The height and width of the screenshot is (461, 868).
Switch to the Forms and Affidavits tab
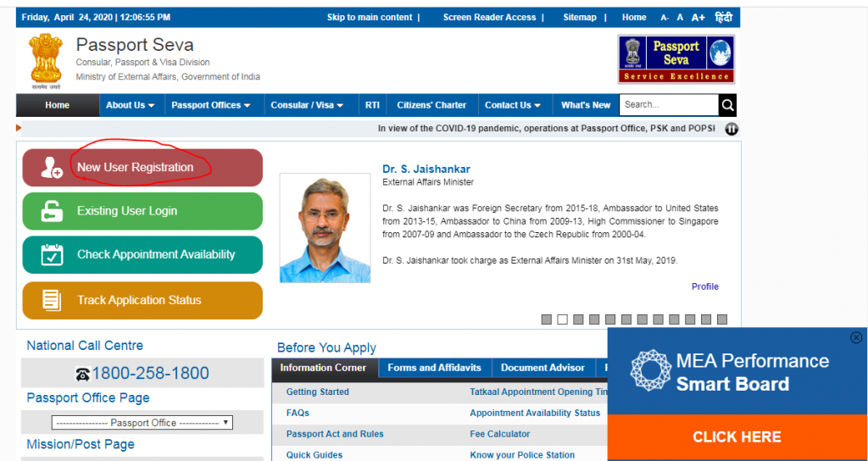click(435, 368)
